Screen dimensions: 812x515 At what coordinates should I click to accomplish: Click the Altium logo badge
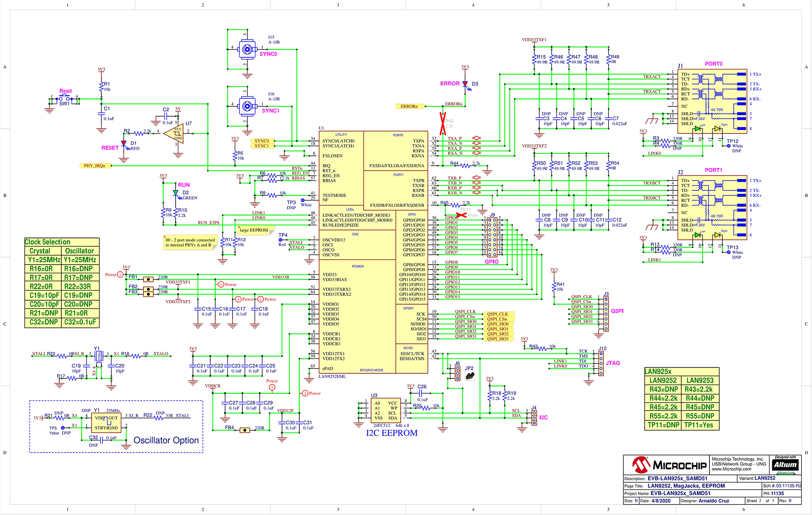coord(785,465)
